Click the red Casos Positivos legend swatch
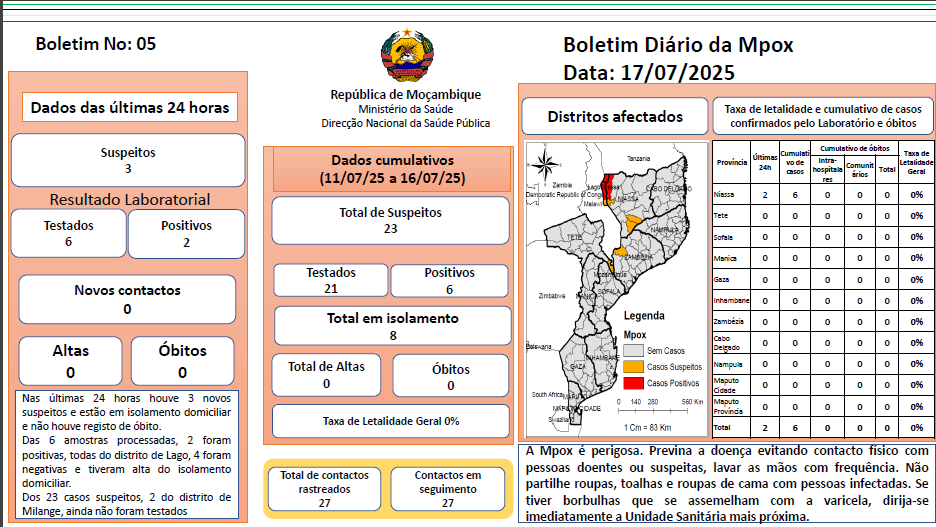 (633, 383)
